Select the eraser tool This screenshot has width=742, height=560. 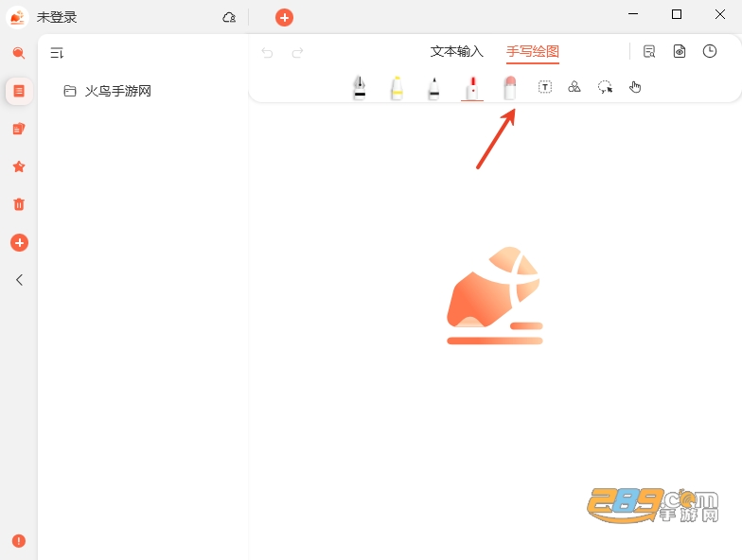click(510, 88)
